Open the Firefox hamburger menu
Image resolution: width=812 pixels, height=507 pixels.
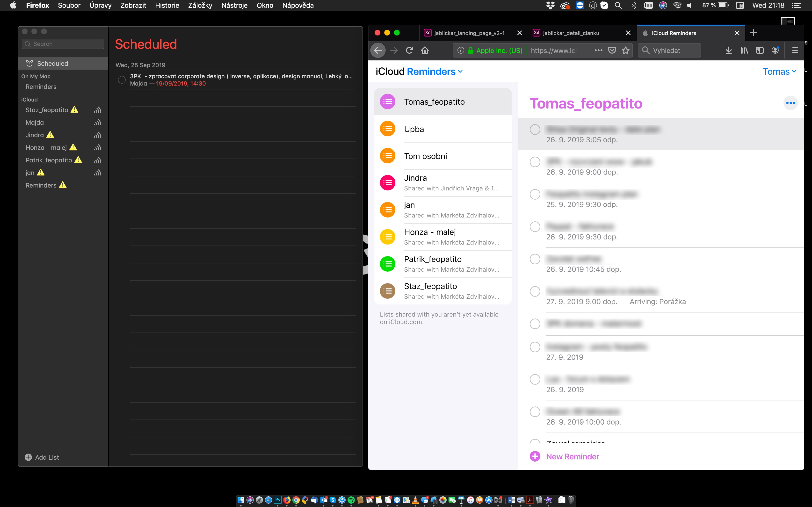(x=795, y=50)
